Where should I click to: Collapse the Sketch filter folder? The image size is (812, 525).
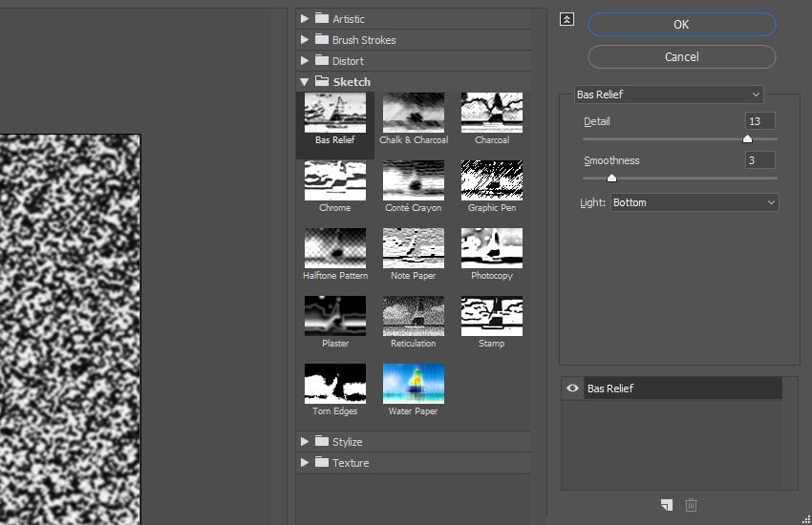[305, 82]
